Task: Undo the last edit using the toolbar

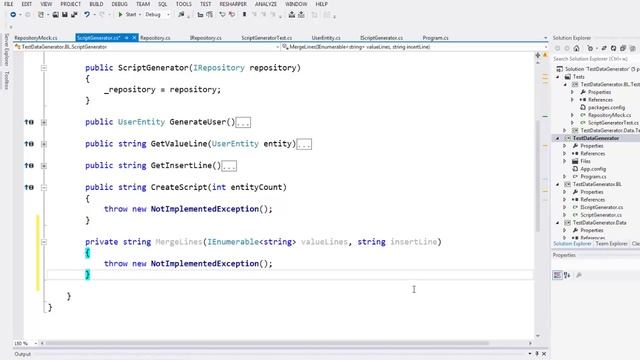Action: point(87,15)
